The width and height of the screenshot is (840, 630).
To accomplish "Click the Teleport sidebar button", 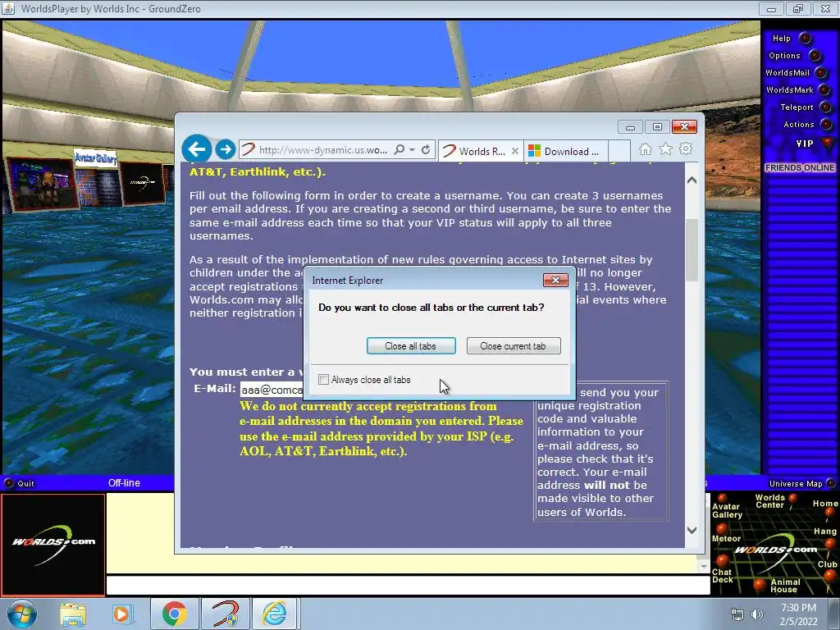I will [x=806, y=107].
